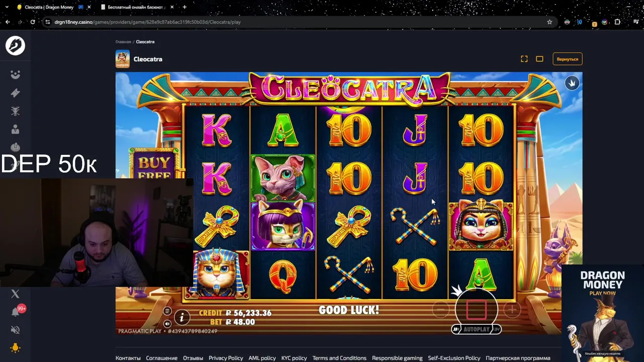
Task: Go to Главная breadcrumb link
Action: pos(123,42)
